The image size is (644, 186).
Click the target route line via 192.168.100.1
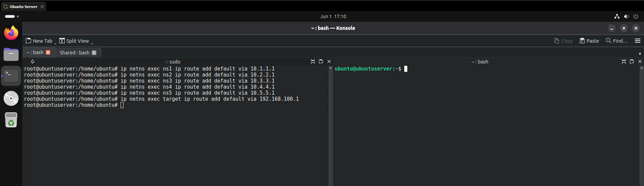tap(161, 99)
